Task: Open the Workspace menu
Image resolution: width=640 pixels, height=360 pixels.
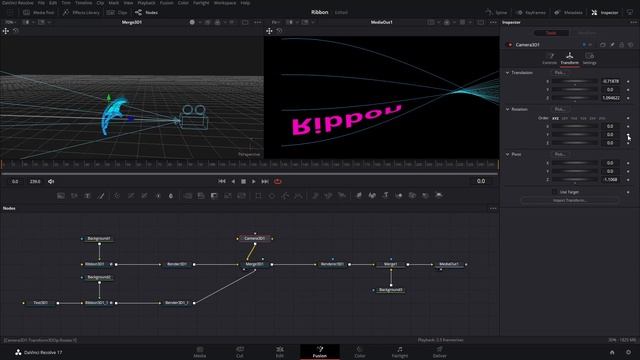Action: coord(225,3)
